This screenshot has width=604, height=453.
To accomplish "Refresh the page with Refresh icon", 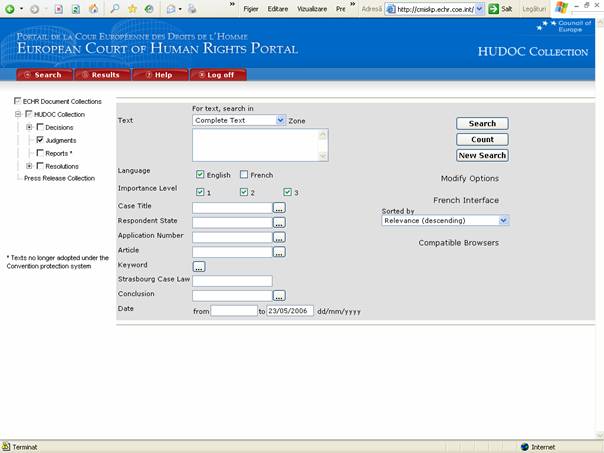I will (x=76, y=9).
